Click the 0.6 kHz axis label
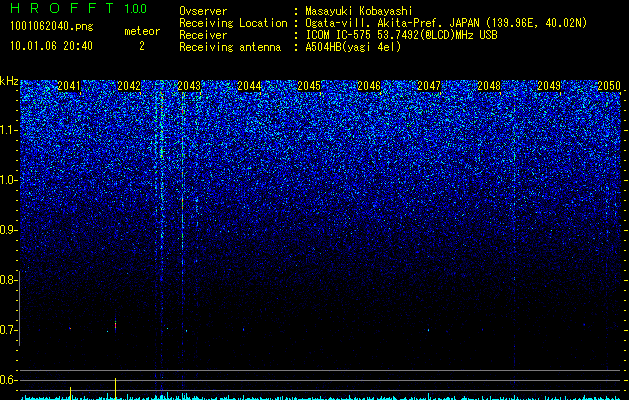 (7, 380)
